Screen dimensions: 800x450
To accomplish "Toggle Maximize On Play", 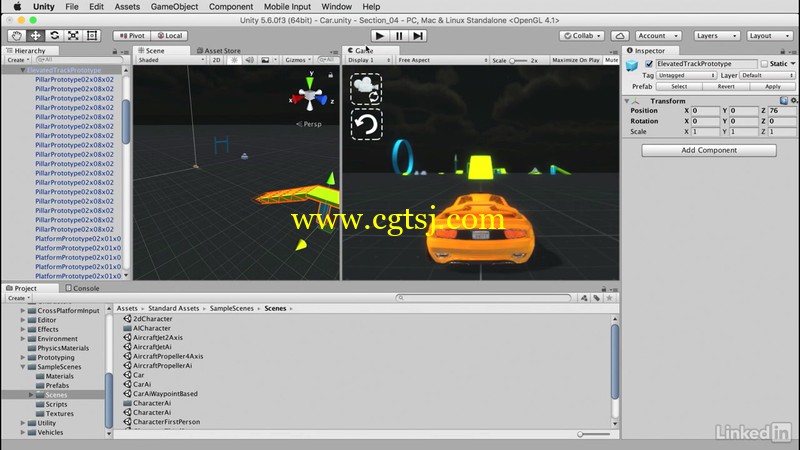I will point(576,60).
